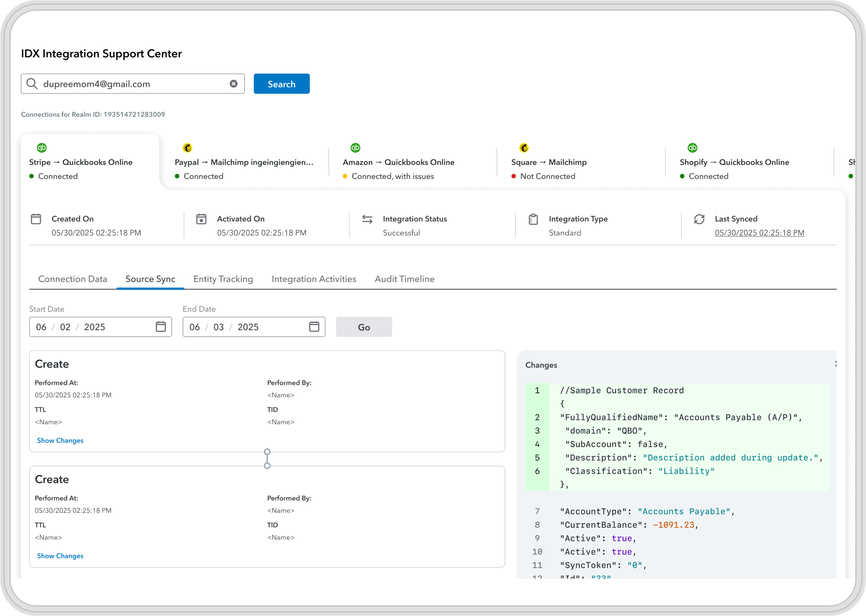
Task: Click the Start Date month field
Action: pyautogui.click(x=41, y=327)
